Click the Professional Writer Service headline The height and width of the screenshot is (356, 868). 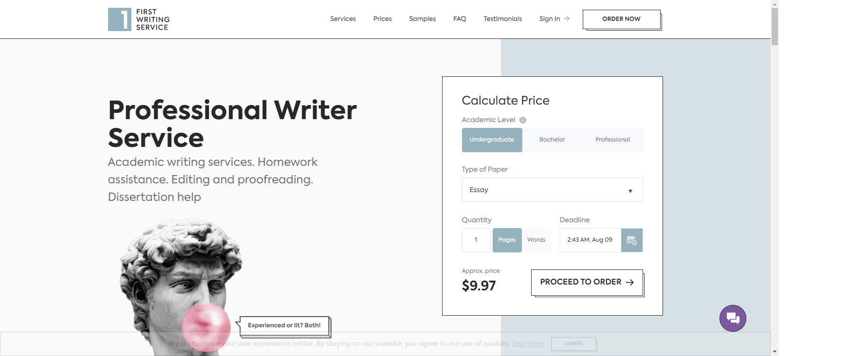[232, 124]
